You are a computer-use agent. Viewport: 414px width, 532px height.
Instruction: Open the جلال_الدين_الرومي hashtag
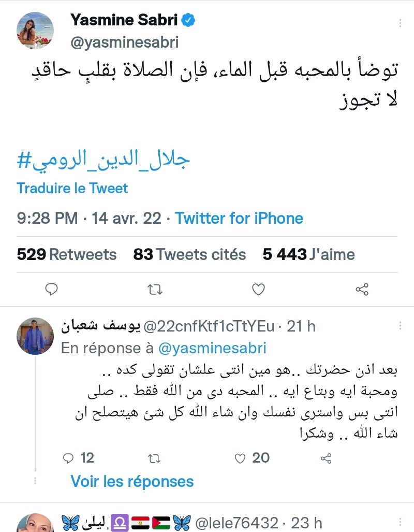[103, 161]
